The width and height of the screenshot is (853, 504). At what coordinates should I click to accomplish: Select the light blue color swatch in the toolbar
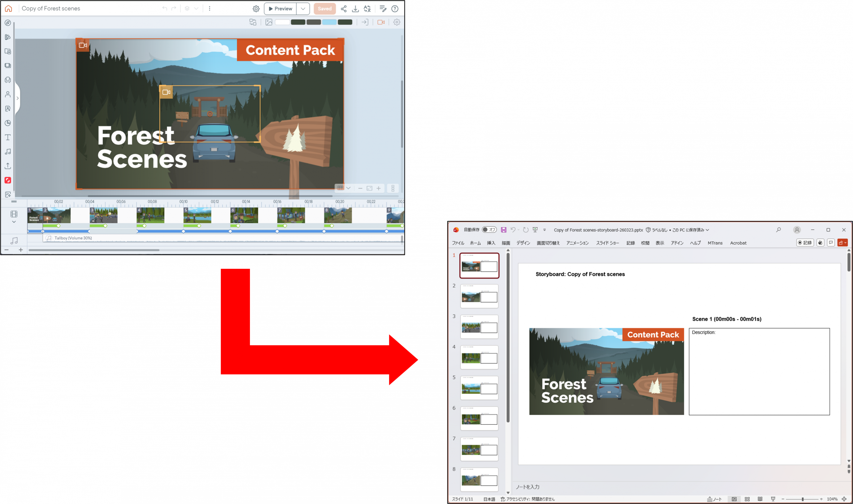click(x=330, y=22)
